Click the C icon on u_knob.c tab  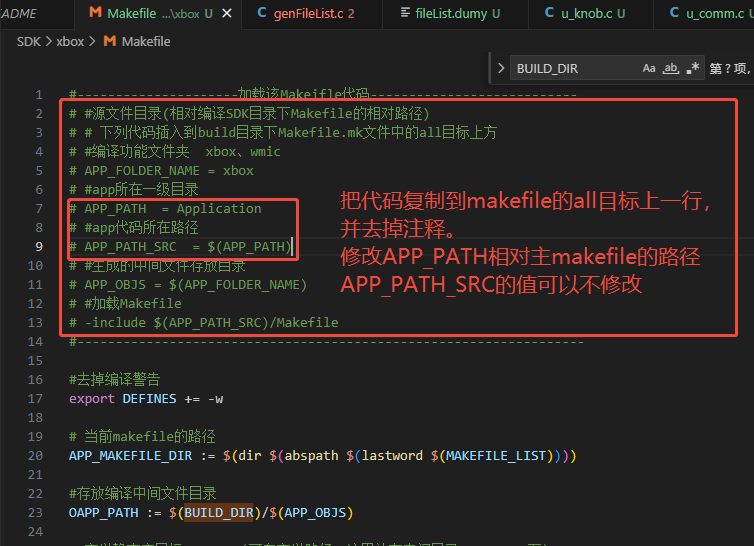[x=549, y=13]
